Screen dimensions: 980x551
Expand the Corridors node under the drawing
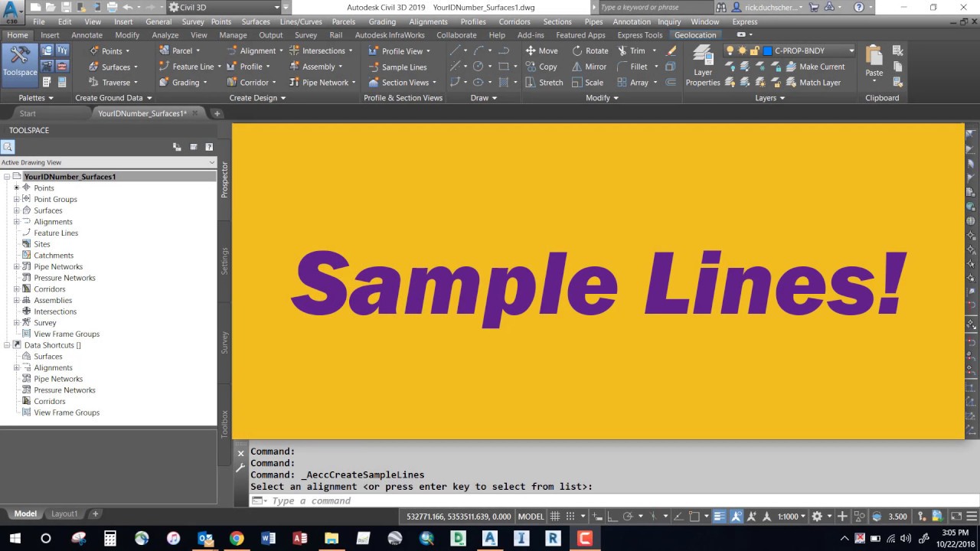[17, 289]
